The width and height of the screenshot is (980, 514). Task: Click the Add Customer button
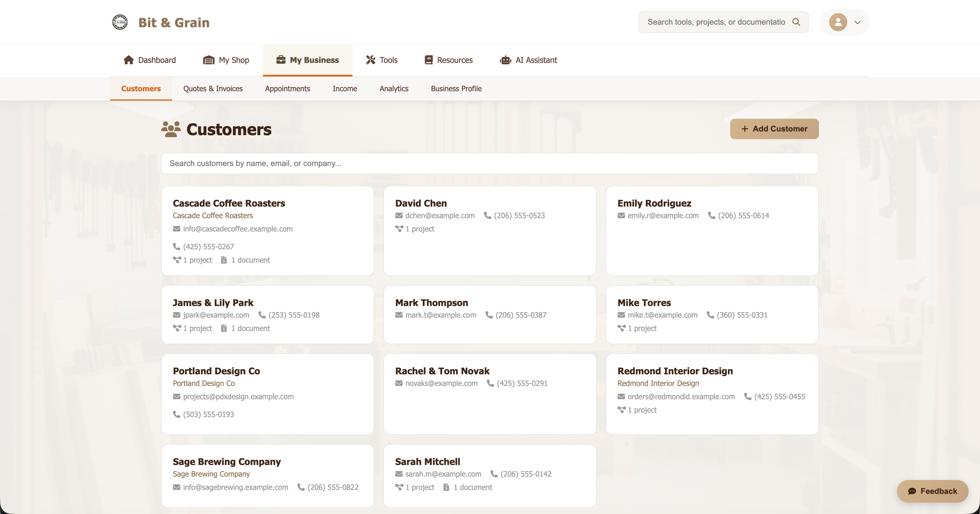[774, 129]
